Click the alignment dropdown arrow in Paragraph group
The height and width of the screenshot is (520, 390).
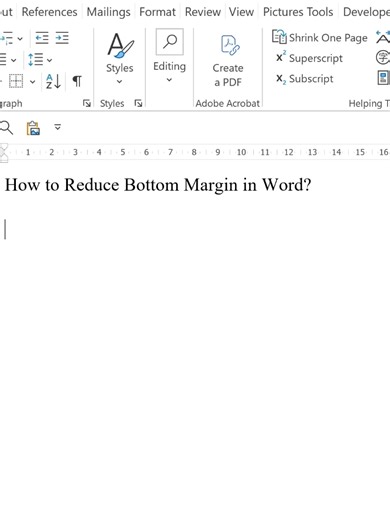pos(14,60)
